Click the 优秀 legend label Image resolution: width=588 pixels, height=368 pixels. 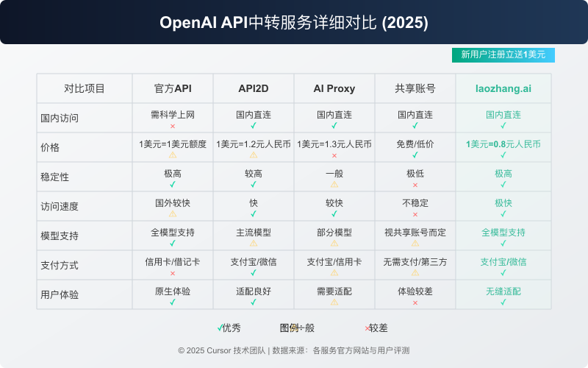point(232,328)
